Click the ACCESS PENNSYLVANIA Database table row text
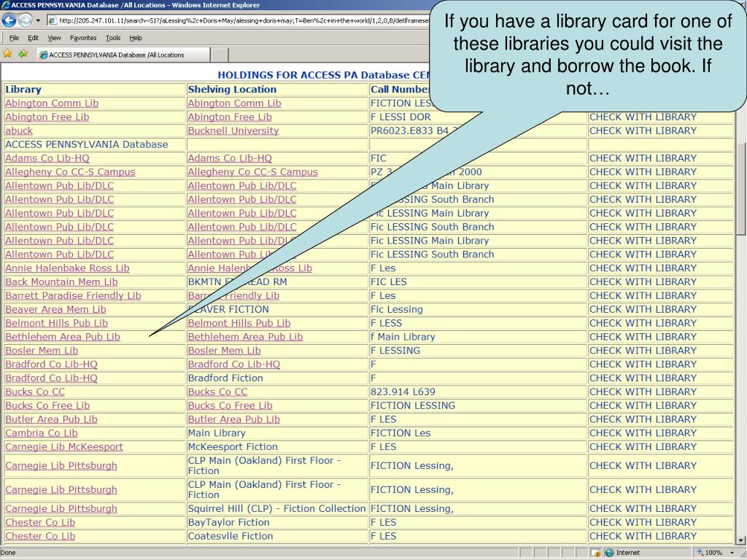The image size is (747, 560). (87, 145)
